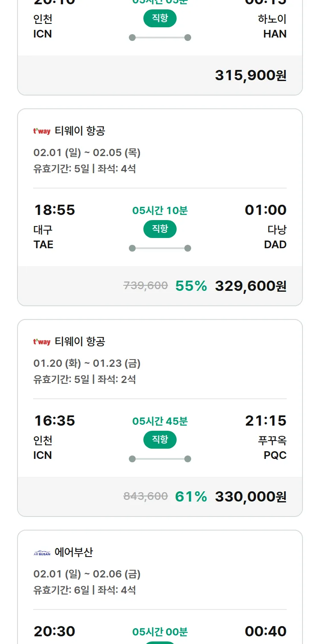Click the route line between ICN and PQC
This screenshot has height=644, width=320.
160,459
